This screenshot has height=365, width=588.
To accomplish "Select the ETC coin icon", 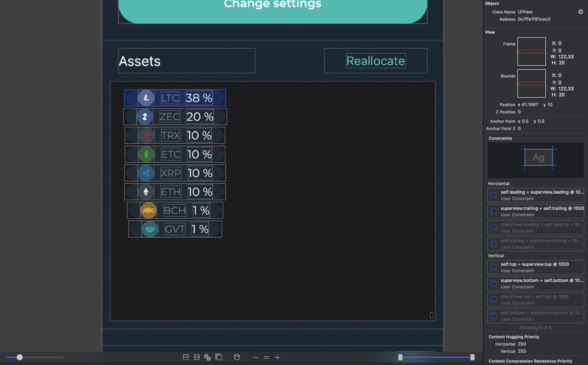I will 147,154.
